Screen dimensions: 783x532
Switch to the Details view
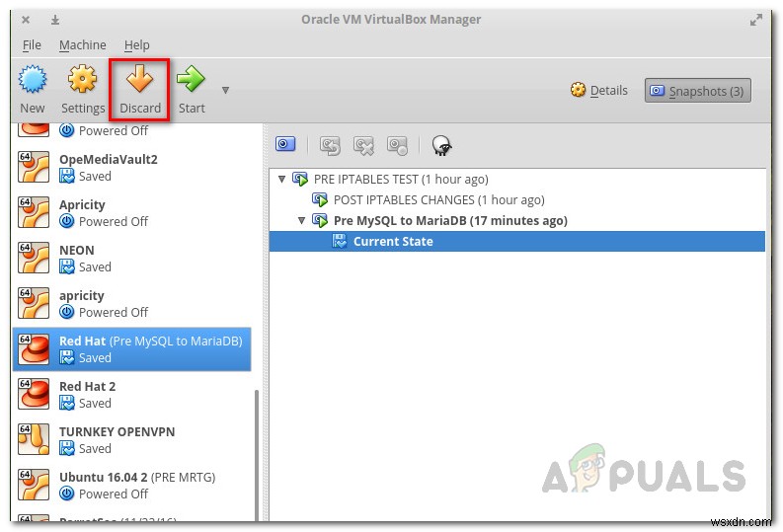pyautogui.click(x=598, y=91)
